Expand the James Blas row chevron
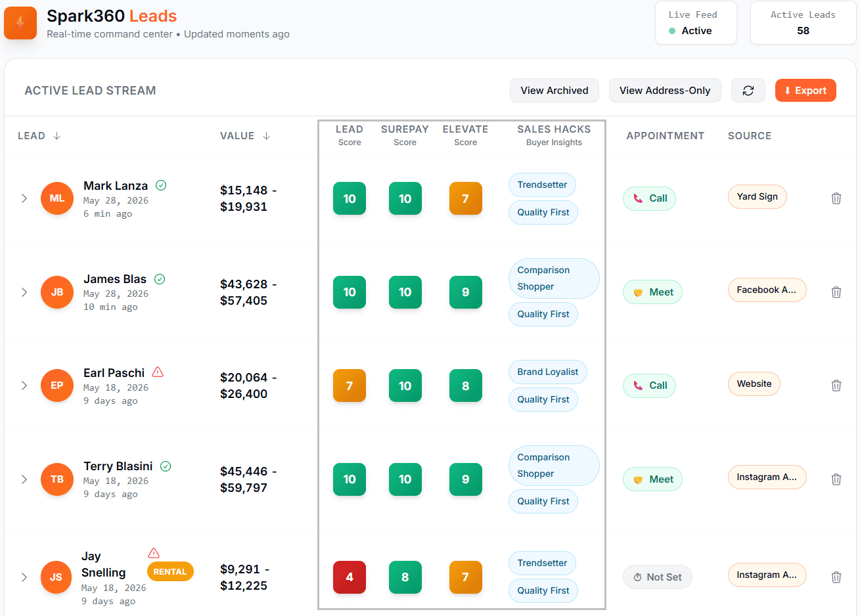Viewport: 860px width, 616px height. coord(24,292)
